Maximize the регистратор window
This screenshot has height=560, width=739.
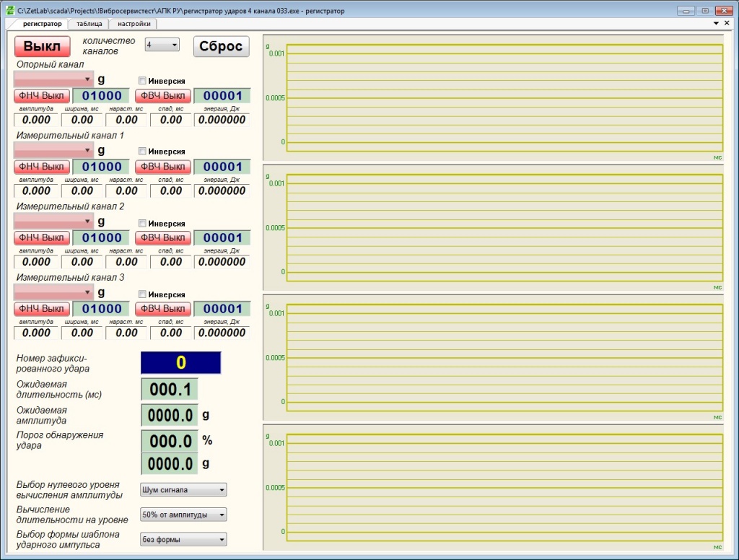[x=705, y=10]
